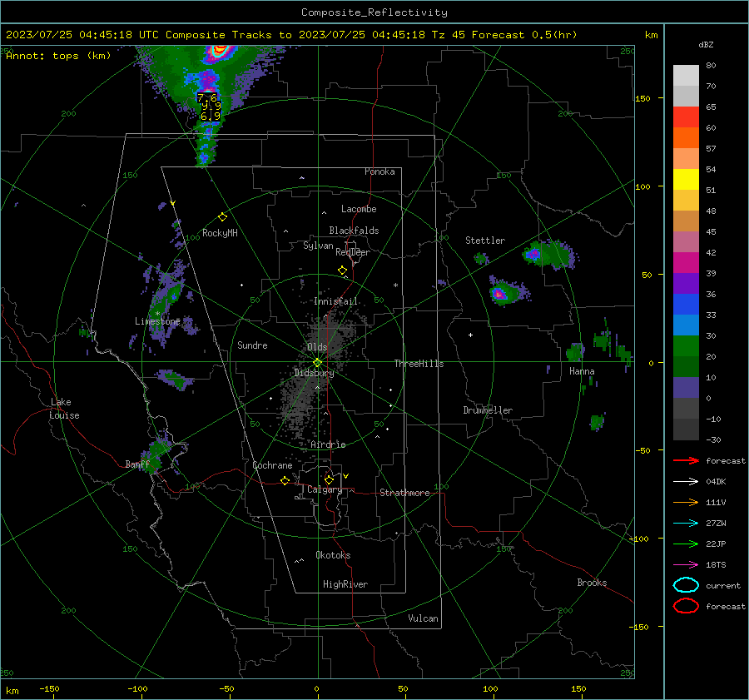
Task: Click the Hanna city label
Action: 582,371
